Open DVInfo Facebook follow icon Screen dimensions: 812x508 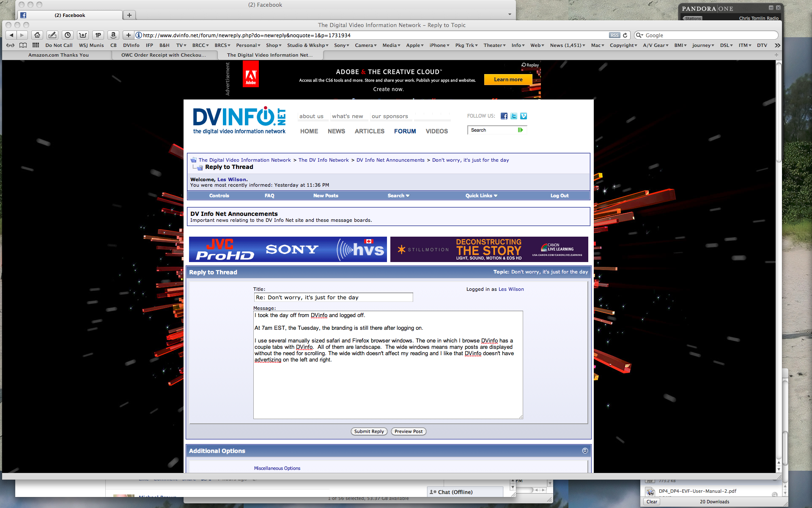[504, 116]
